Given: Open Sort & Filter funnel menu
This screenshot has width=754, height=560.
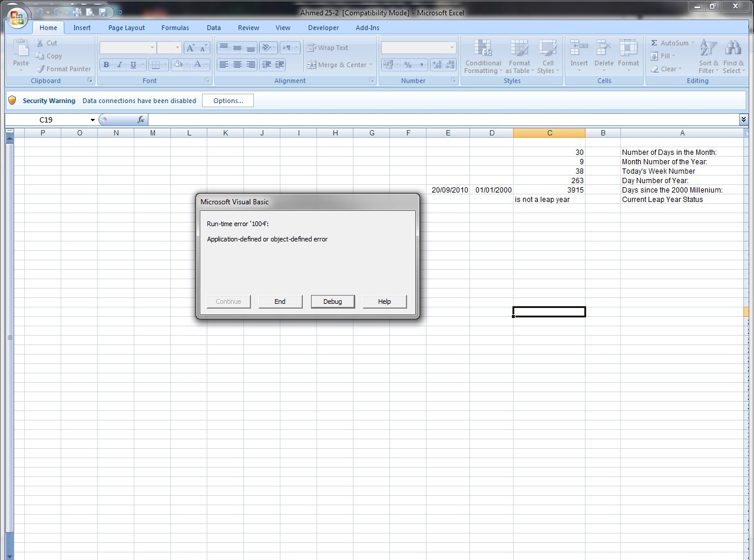Looking at the screenshot, I should 709,57.
